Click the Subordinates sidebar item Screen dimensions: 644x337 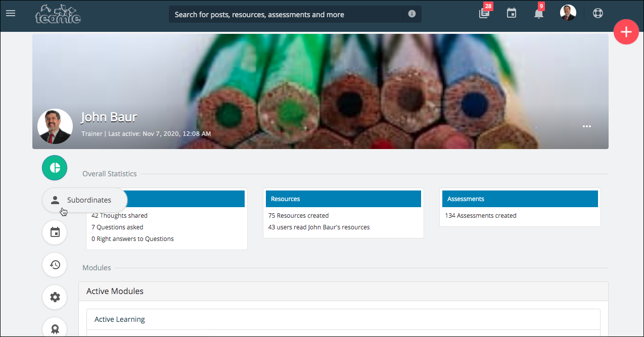[x=84, y=200]
